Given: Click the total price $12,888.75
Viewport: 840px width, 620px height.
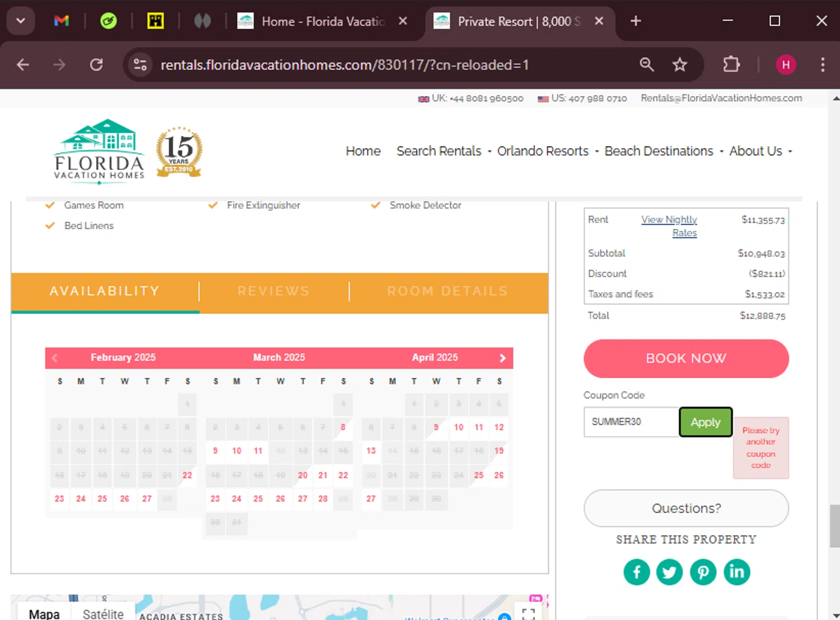Looking at the screenshot, I should click(762, 316).
